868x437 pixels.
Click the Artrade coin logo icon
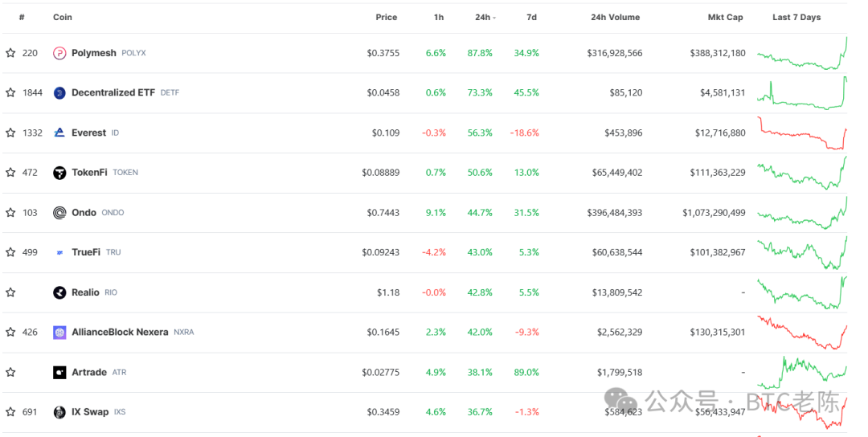[59, 373]
